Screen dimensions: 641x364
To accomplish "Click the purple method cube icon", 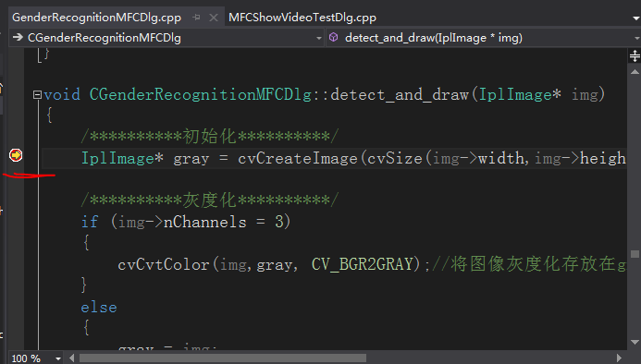I will click(x=334, y=38).
